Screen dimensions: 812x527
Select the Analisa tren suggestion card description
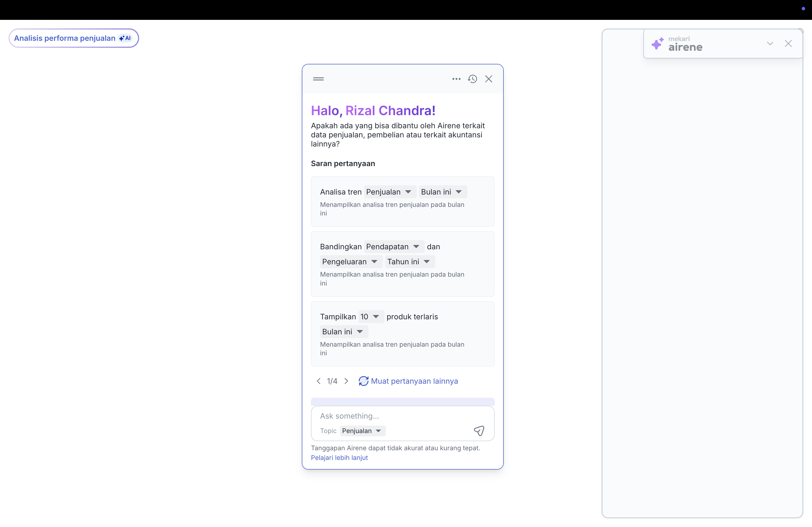pos(392,209)
